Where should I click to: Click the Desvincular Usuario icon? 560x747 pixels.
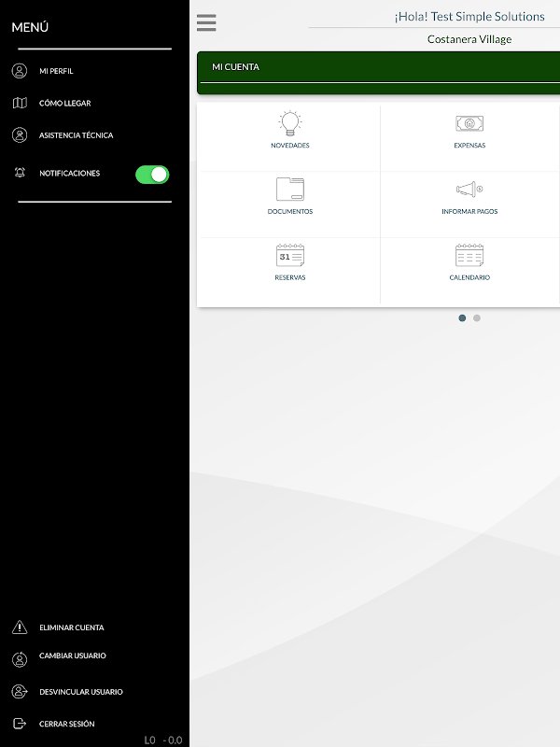(20, 691)
